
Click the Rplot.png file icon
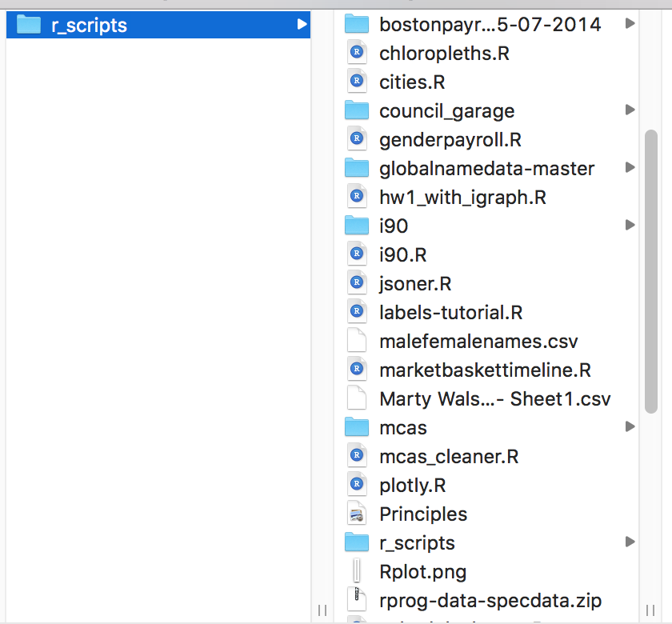point(356,572)
